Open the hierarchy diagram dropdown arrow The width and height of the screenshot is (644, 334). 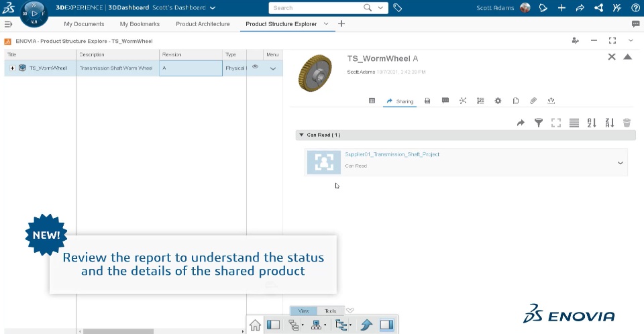coord(325,325)
